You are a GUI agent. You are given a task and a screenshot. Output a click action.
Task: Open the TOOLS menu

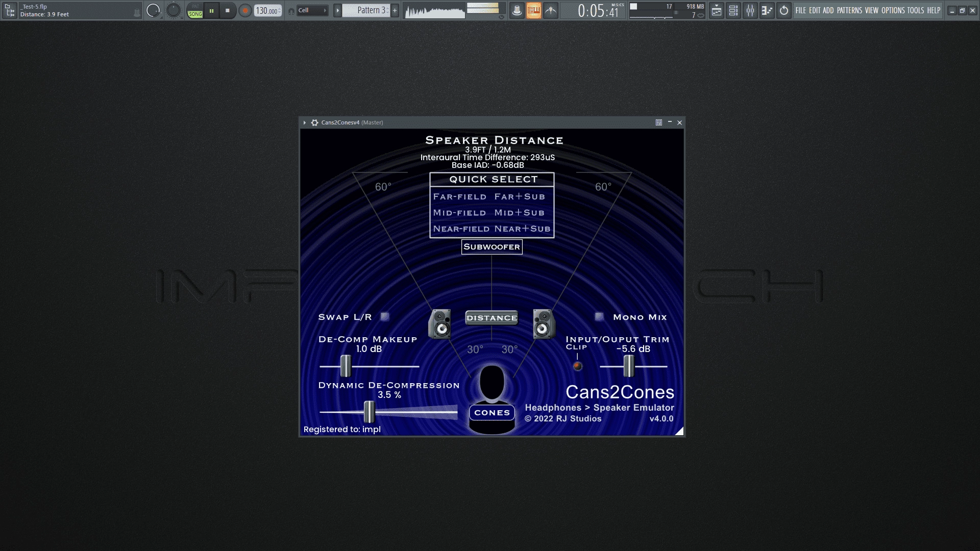(916, 10)
